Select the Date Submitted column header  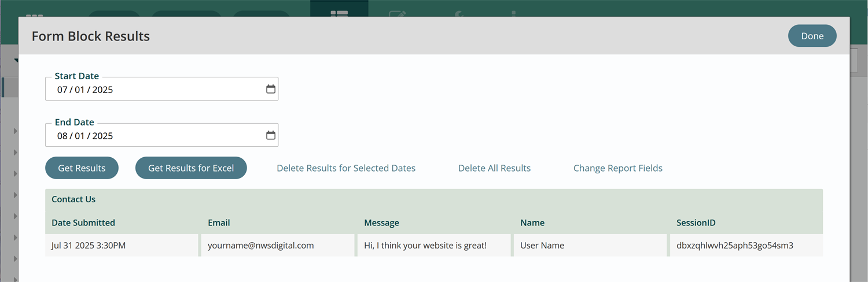83,222
